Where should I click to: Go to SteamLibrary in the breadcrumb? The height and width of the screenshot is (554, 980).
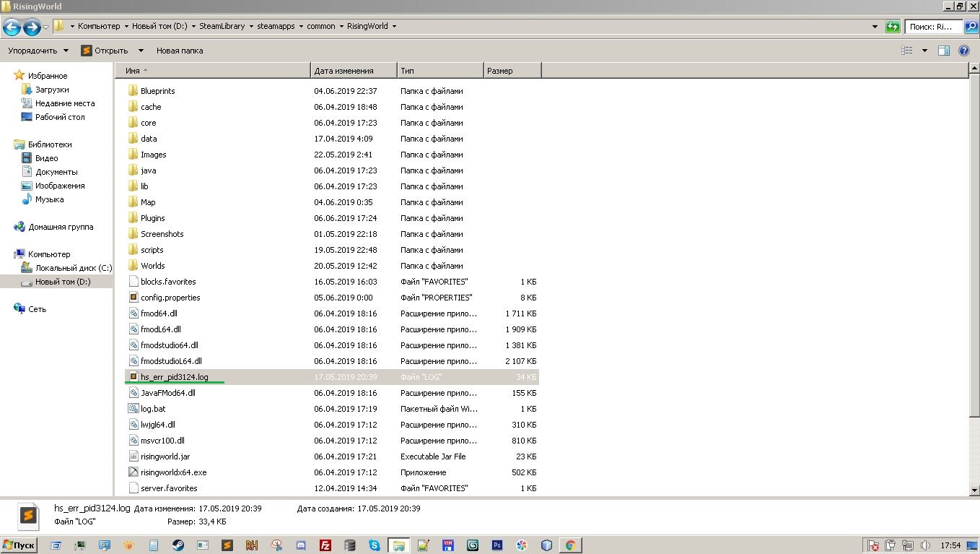point(222,26)
